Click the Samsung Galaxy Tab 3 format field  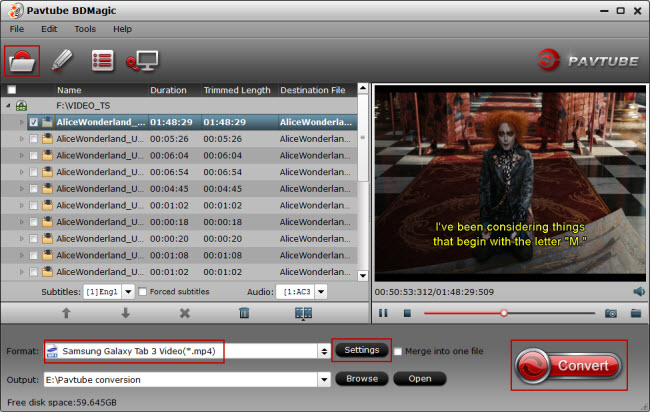point(181,351)
